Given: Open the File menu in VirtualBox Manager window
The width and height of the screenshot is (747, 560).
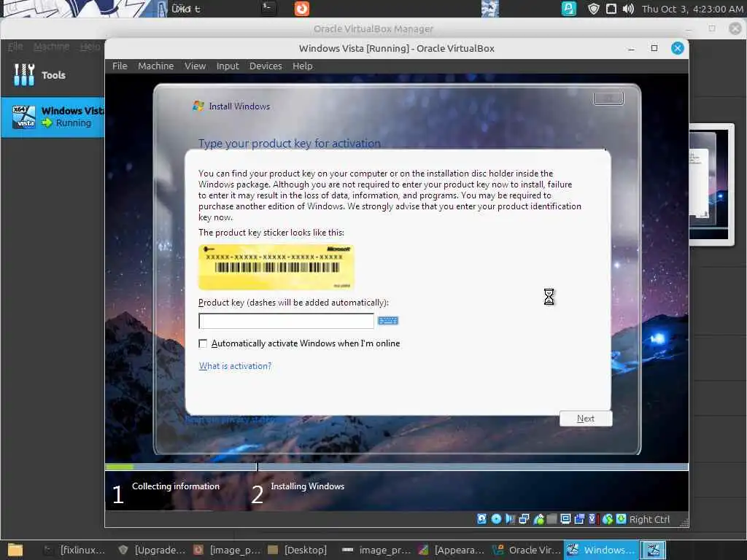Looking at the screenshot, I should coord(15,46).
